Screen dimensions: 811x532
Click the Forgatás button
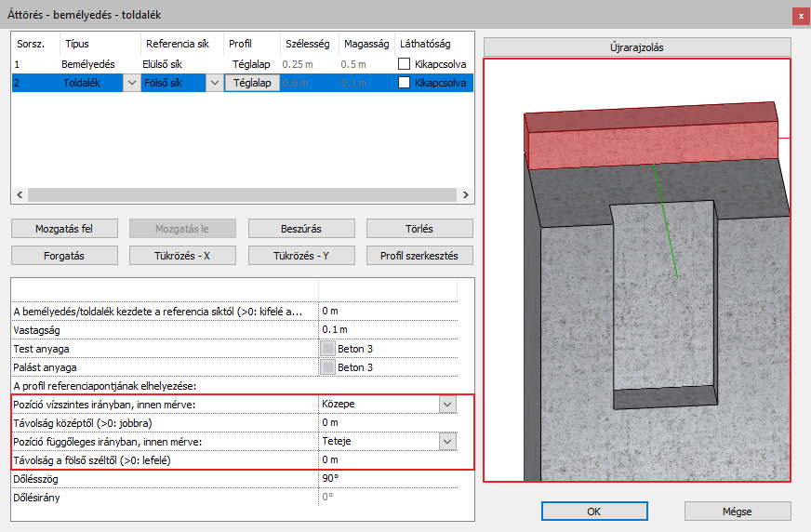pos(64,256)
